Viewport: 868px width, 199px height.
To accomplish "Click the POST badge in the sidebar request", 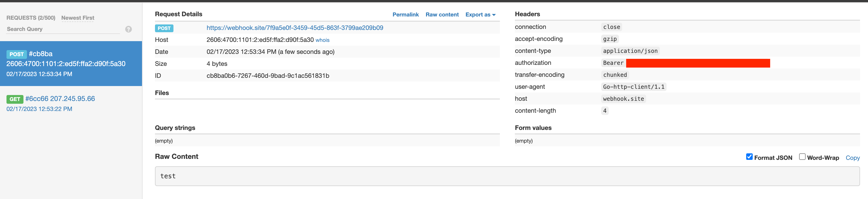I will pos(16,54).
